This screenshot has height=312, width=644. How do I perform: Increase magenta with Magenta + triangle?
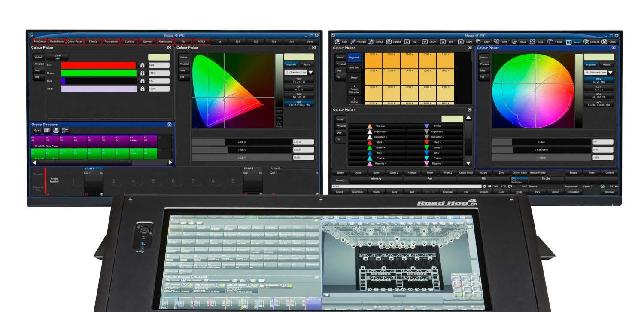369,163
